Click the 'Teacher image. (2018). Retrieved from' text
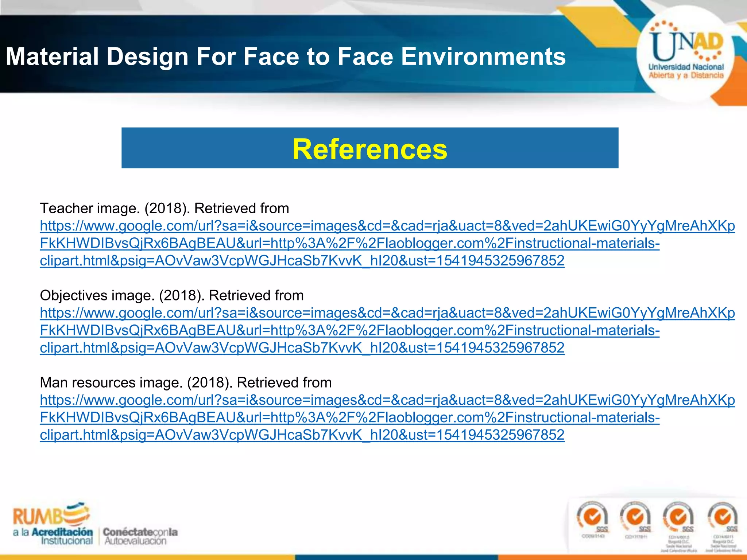This screenshot has height=560, width=747. [x=164, y=208]
